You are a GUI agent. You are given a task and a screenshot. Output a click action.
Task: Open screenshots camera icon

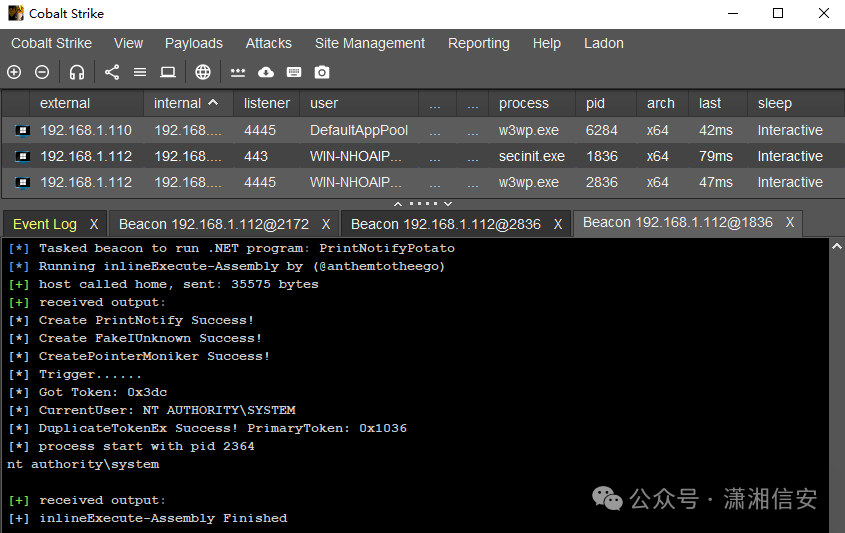pos(322,72)
